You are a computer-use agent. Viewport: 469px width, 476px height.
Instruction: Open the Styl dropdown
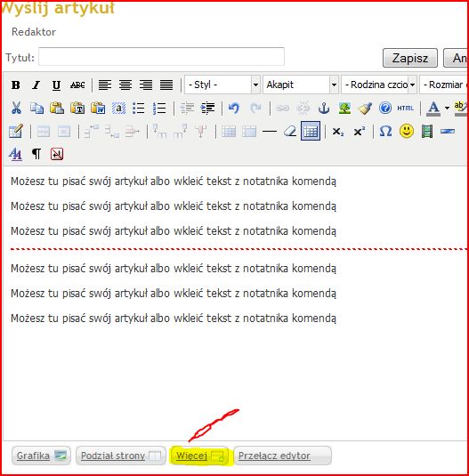[x=222, y=85]
